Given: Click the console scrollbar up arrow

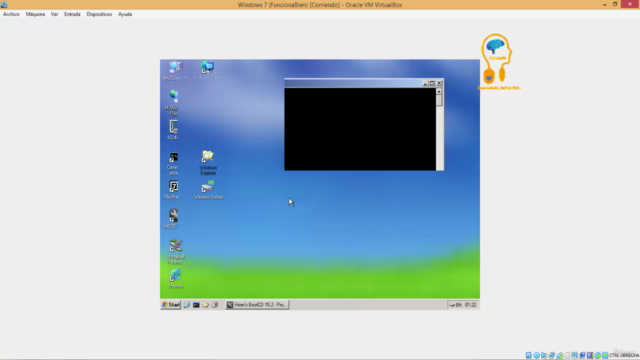Looking at the screenshot, I should 439,91.
